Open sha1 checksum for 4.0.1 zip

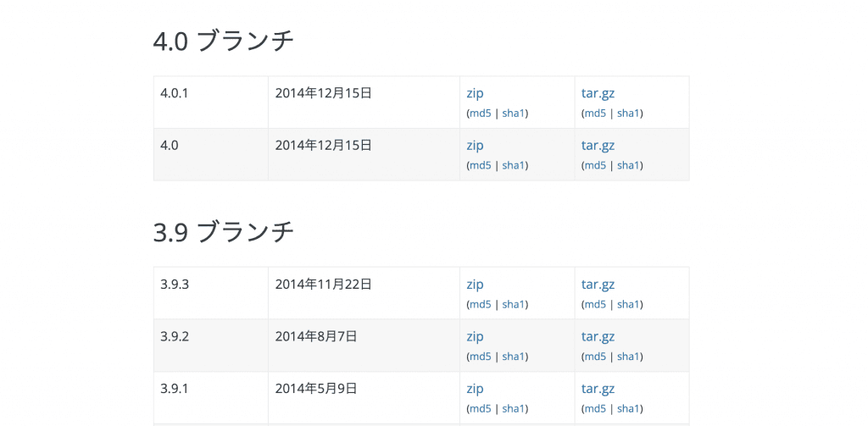(514, 113)
